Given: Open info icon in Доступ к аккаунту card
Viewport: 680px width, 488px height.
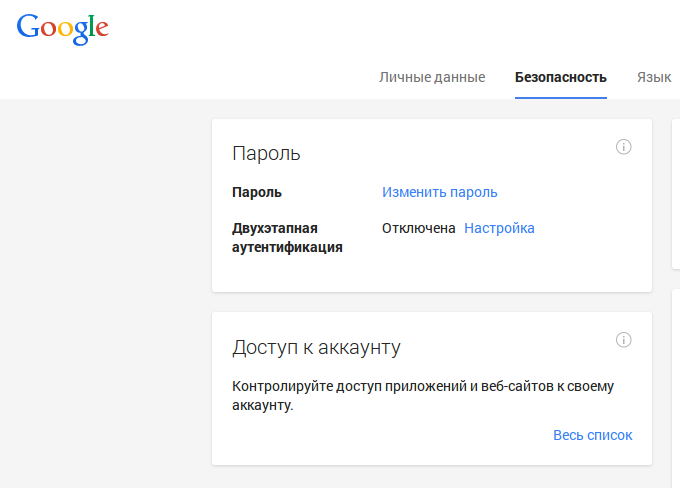Looking at the screenshot, I should coord(624,340).
